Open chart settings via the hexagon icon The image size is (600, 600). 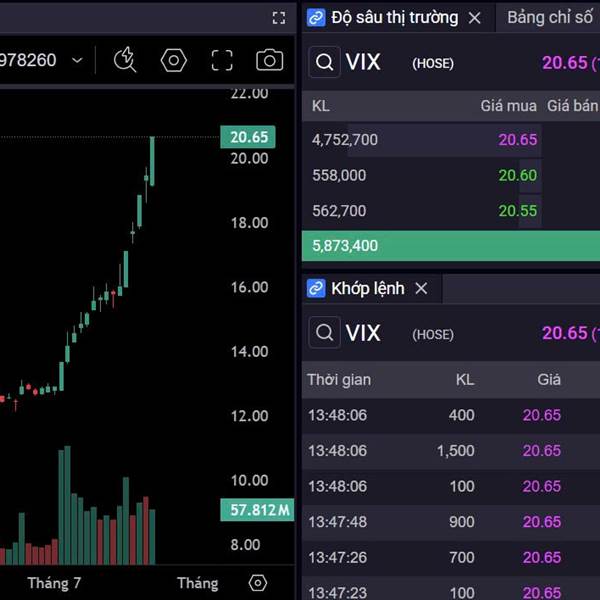pyautogui.click(x=174, y=60)
